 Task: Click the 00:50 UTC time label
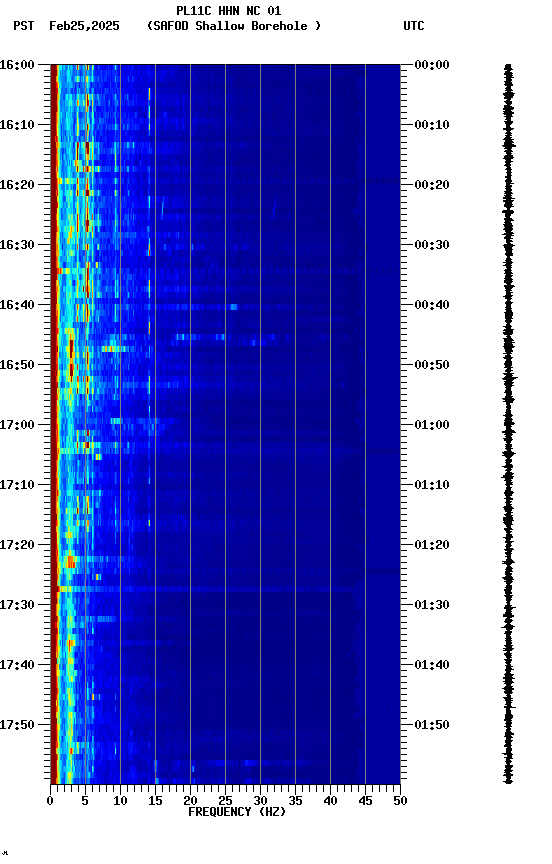(x=432, y=365)
